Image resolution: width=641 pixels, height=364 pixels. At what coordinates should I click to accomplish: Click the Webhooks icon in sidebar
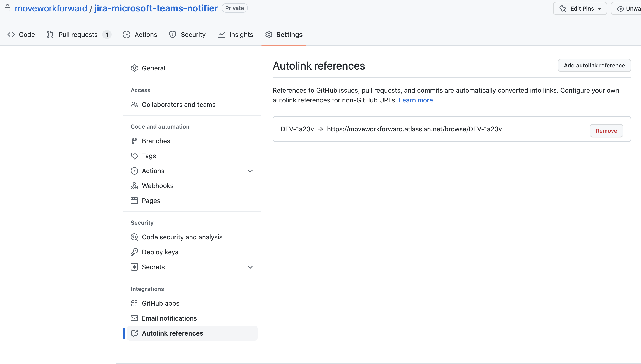(134, 185)
